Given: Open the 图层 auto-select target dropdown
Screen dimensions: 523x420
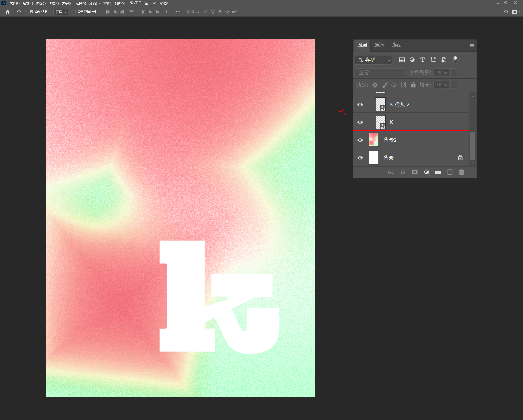Looking at the screenshot, I should (x=61, y=12).
